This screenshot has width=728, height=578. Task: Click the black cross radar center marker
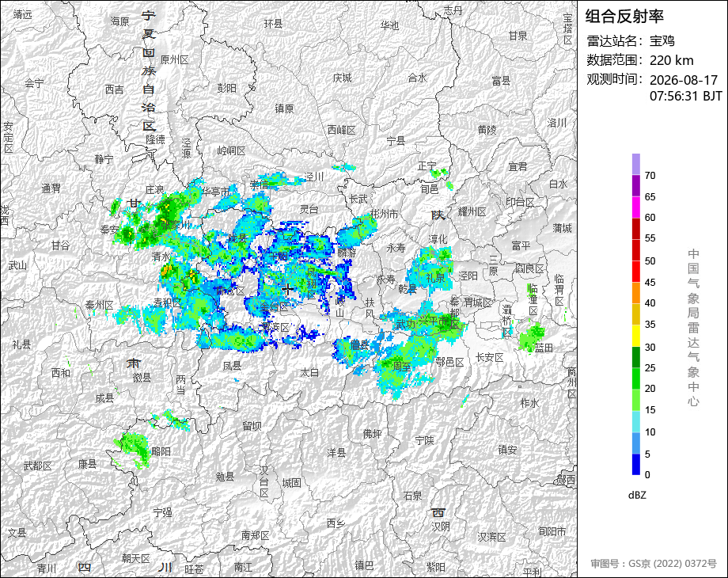(287, 289)
